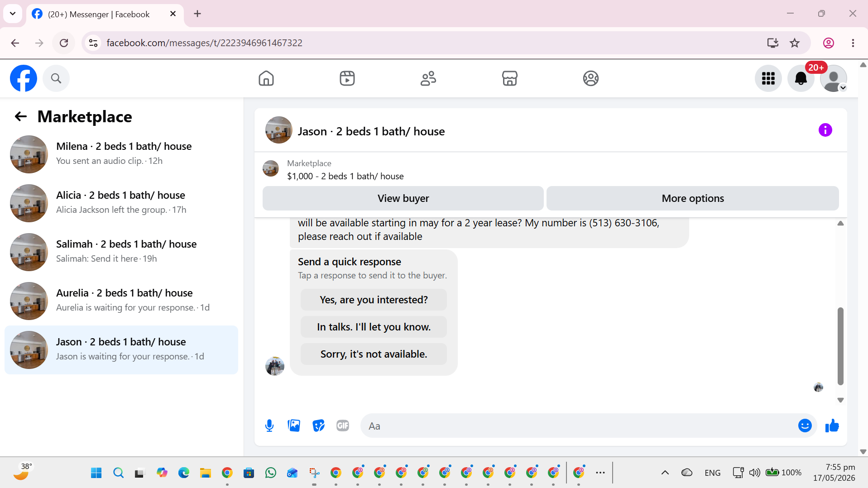Open WhatsApp from the taskbar
Viewport: 868px width, 488px height.
point(271,473)
